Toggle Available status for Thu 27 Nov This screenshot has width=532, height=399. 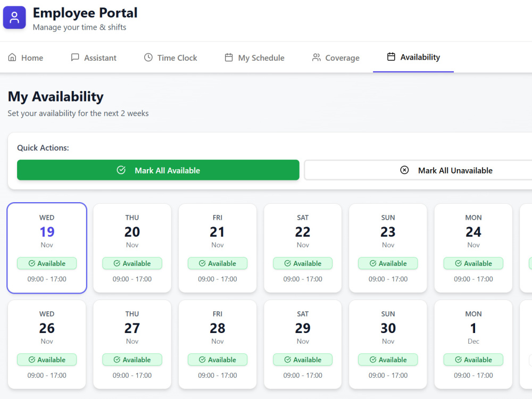click(132, 360)
